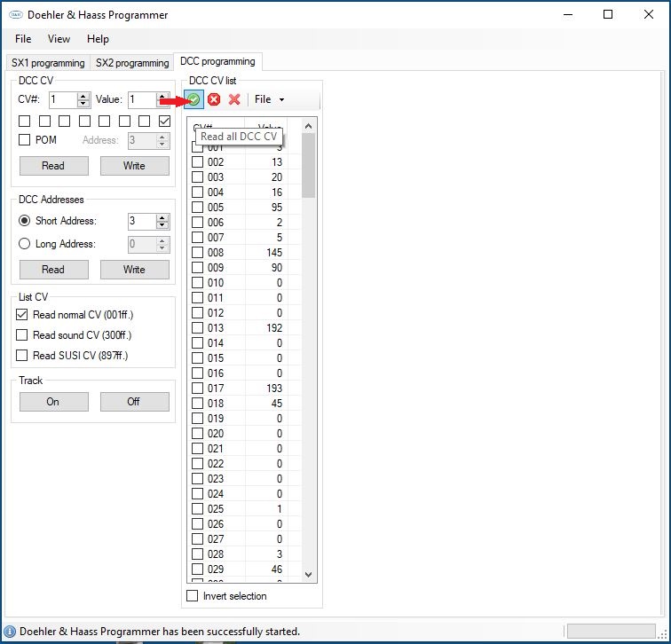Check the box for CV 005
The width and height of the screenshot is (671, 644).
pos(197,208)
